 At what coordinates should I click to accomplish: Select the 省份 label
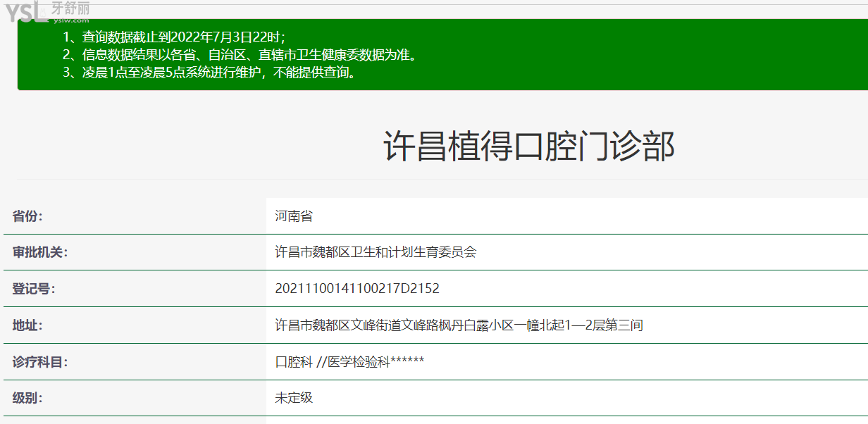pyautogui.click(x=27, y=216)
